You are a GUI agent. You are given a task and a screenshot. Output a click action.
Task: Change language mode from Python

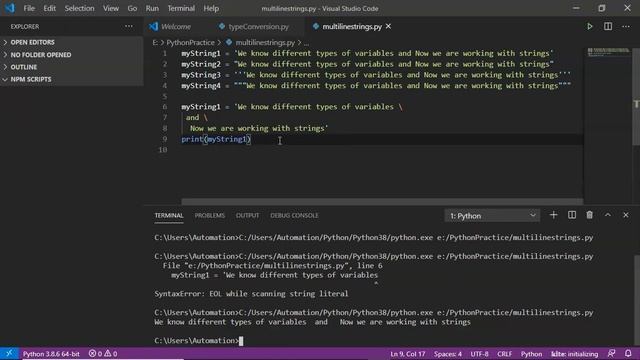pos(531,354)
